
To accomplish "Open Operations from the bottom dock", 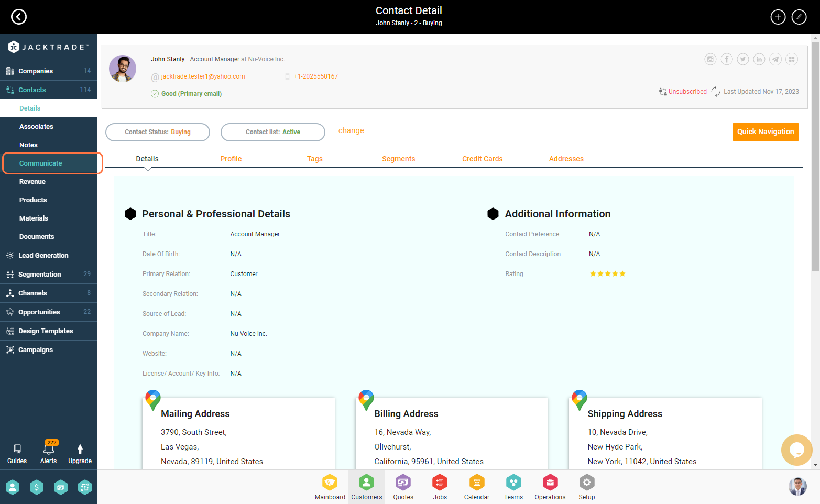I will [x=550, y=487].
